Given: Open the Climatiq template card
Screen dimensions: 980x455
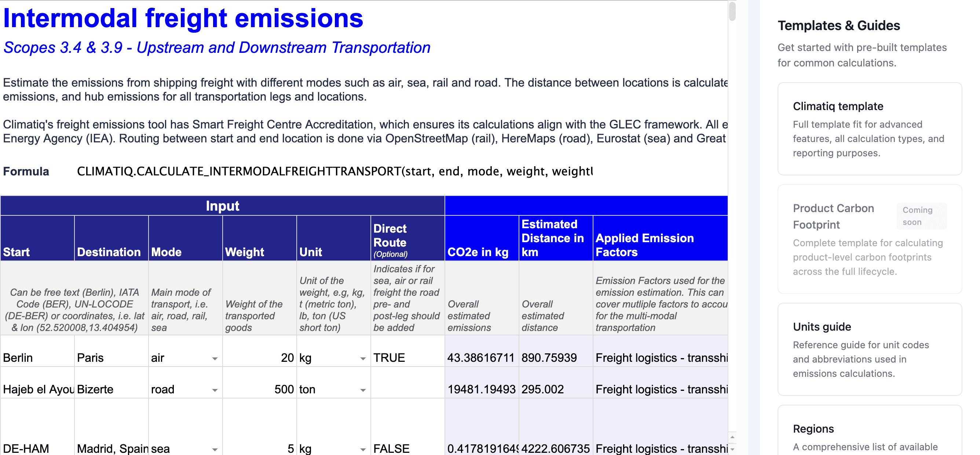Looking at the screenshot, I should click(x=869, y=129).
